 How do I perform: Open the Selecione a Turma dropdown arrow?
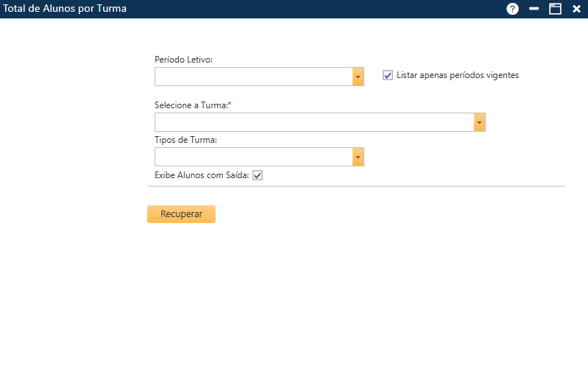480,122
